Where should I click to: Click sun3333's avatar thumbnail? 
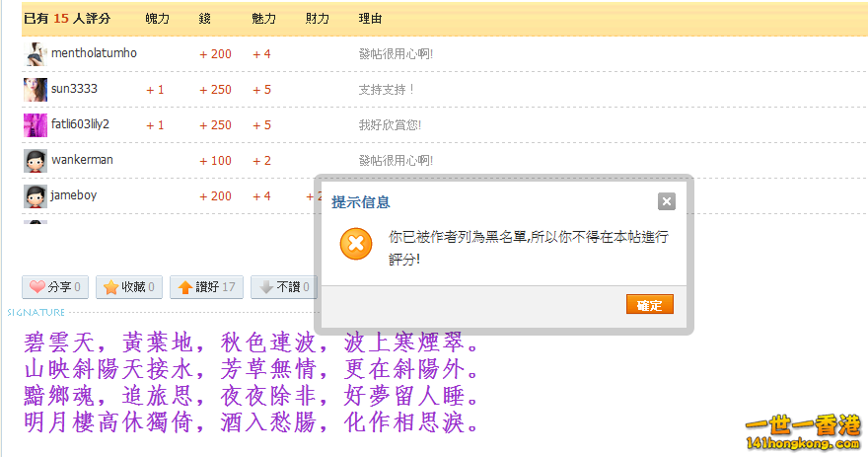[x=35, y=89]
